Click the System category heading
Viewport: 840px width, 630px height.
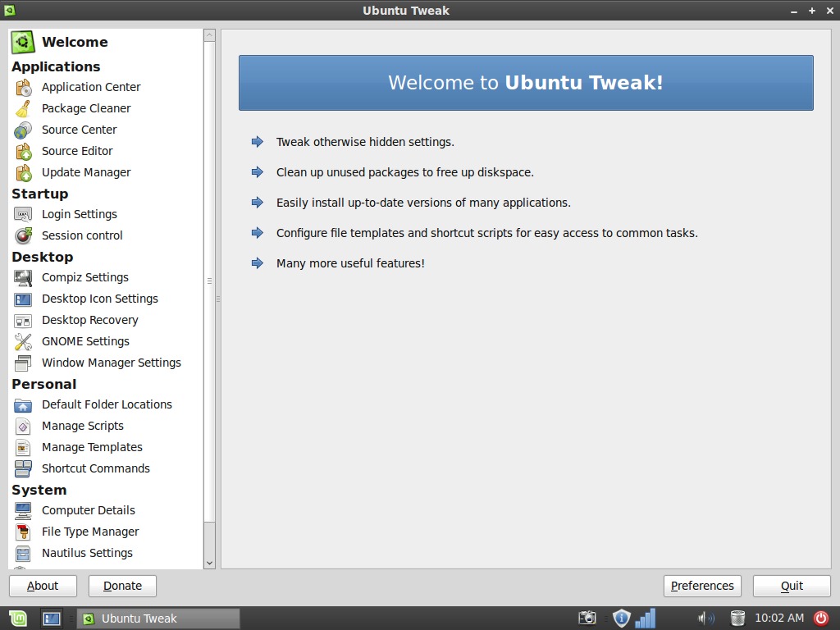coord(39,491)
